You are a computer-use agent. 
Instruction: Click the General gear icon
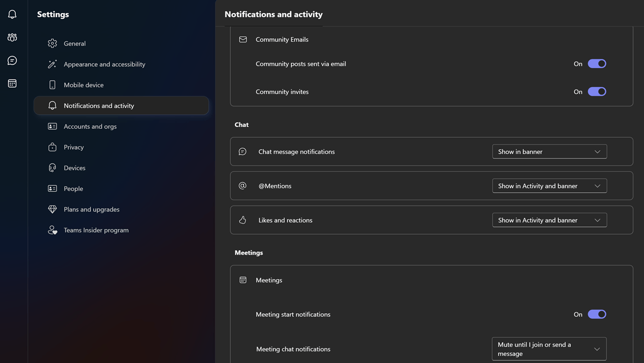click(x=52, y=43)
